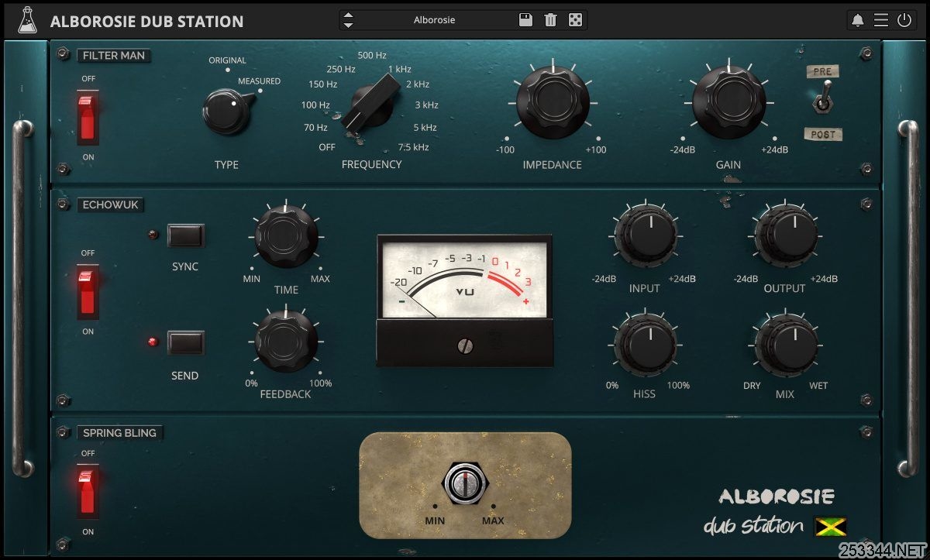Select the 5 kHz frequency label

[x=425, y=128]
